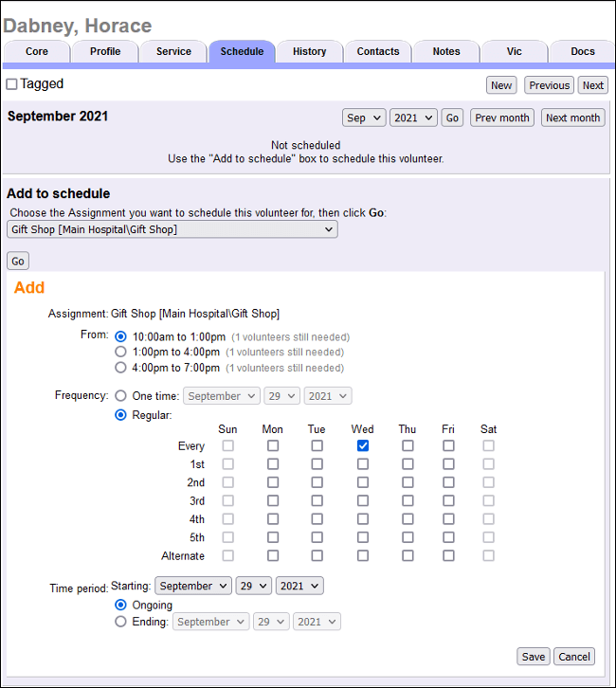616x688 pixels.
Task: Check 1st Monday checkbox
Action: pos(273,464)
